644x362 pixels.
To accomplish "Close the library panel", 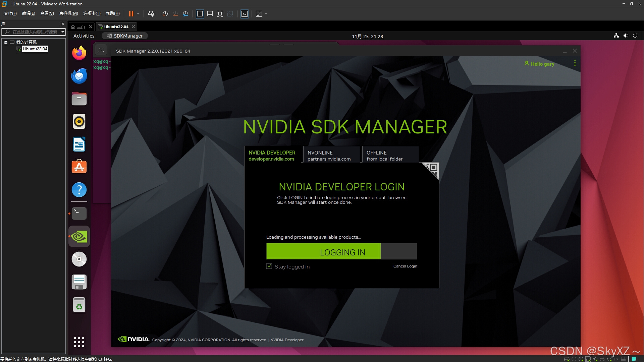I will (62, 24).
